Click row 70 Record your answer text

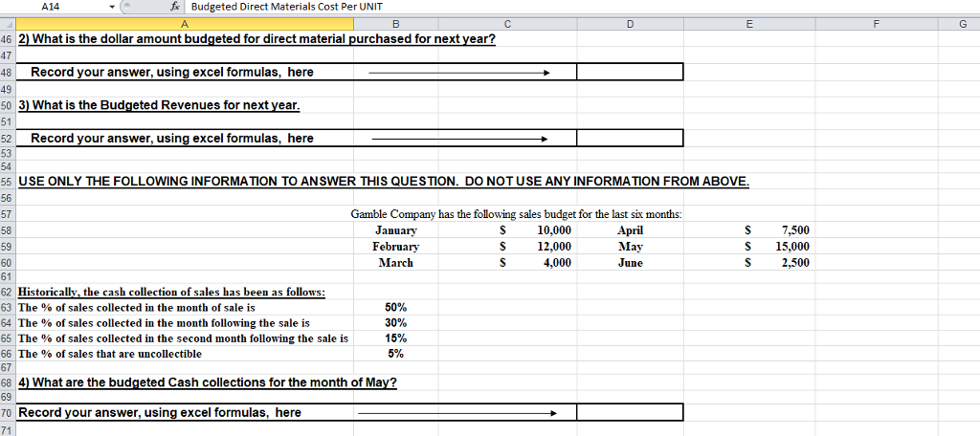(x=160, y=412)
